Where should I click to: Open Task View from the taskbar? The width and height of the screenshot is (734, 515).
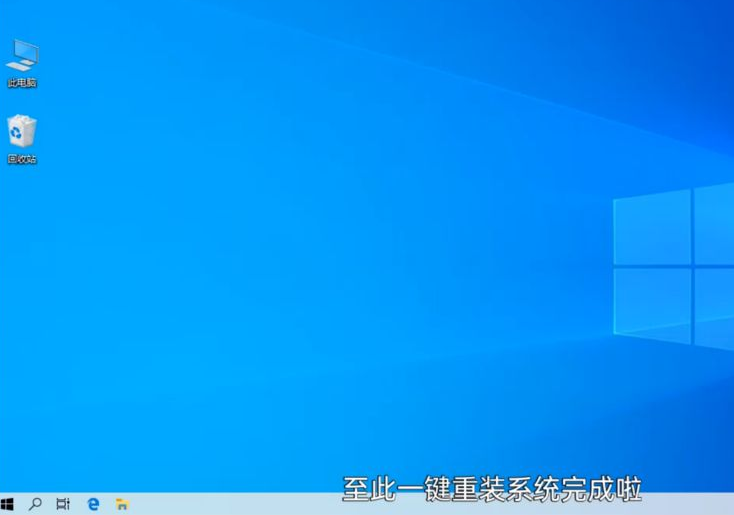coord(63,505)
